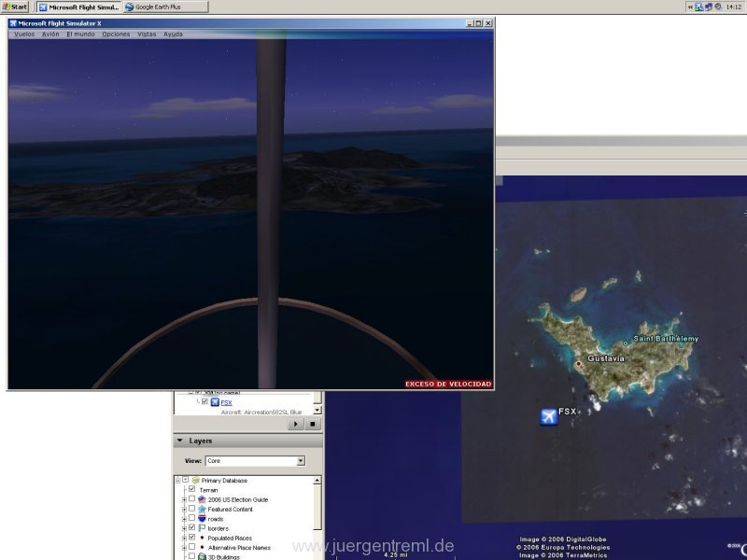The height and width of the screenshot is (560, 747).
Task: Toggle the FSX placemark checkbox
Action: [204, 401]
